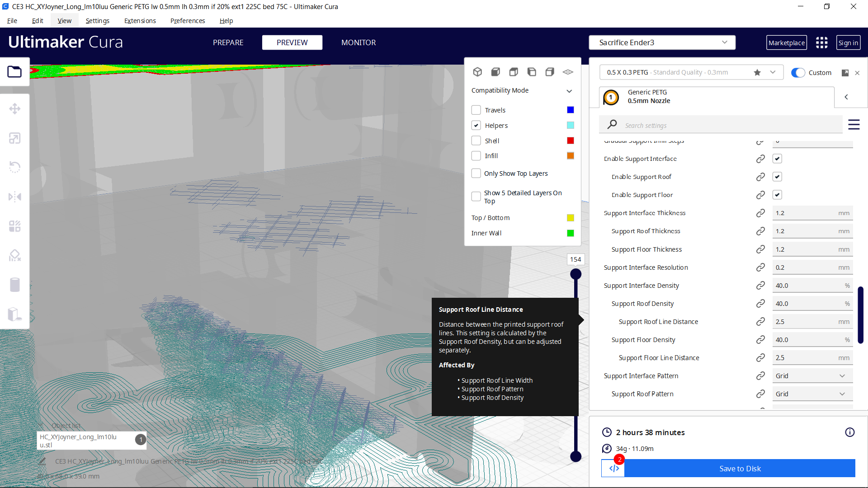Viewport: 868px width, 488px height.
Task: Switch to the isometric camera view preset
Action: tap(478, 72)
